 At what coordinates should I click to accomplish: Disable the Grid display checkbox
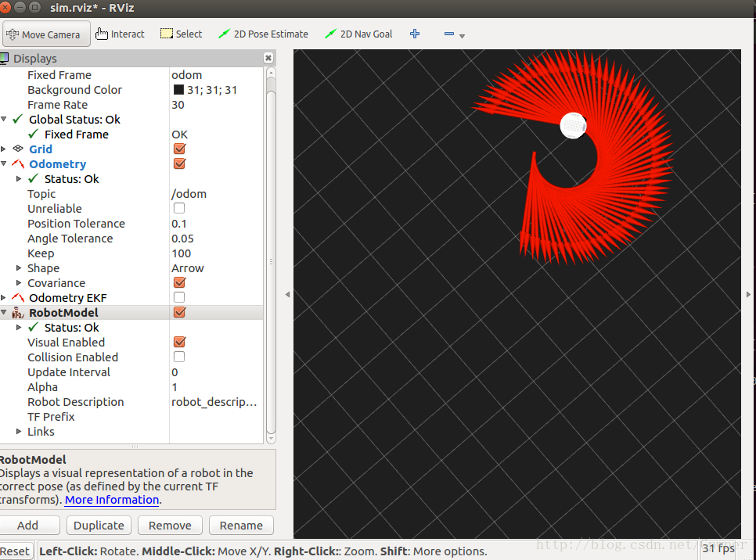(x=179, y=149)
